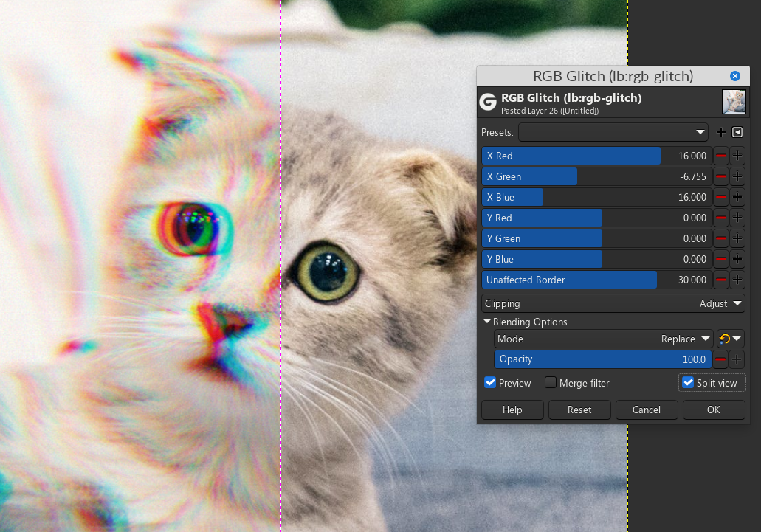Click OK to apply RGB Glitch

pyautogui.click(x=714, y=410)
